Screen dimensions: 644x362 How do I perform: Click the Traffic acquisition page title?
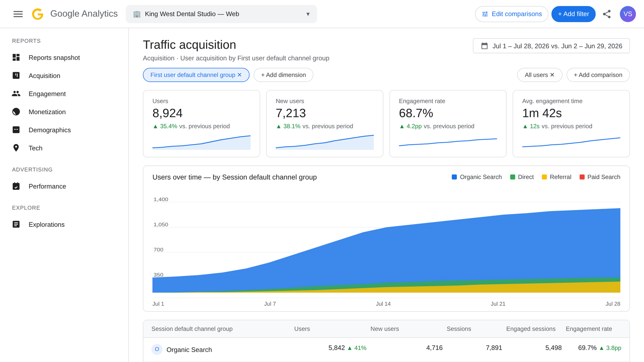[190, 45]
